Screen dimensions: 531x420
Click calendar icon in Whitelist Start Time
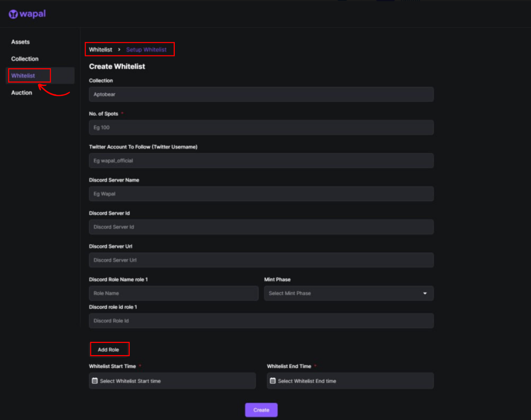(x=95, y=381)
